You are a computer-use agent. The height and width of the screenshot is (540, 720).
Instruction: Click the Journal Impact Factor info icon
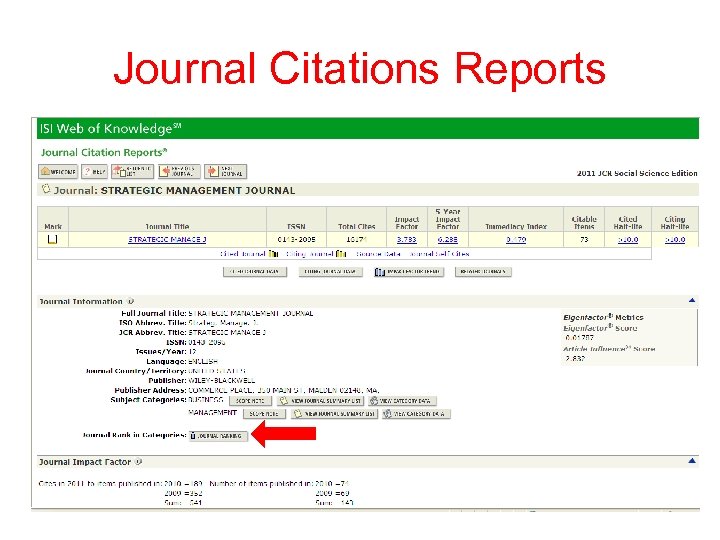coord(138,461)
